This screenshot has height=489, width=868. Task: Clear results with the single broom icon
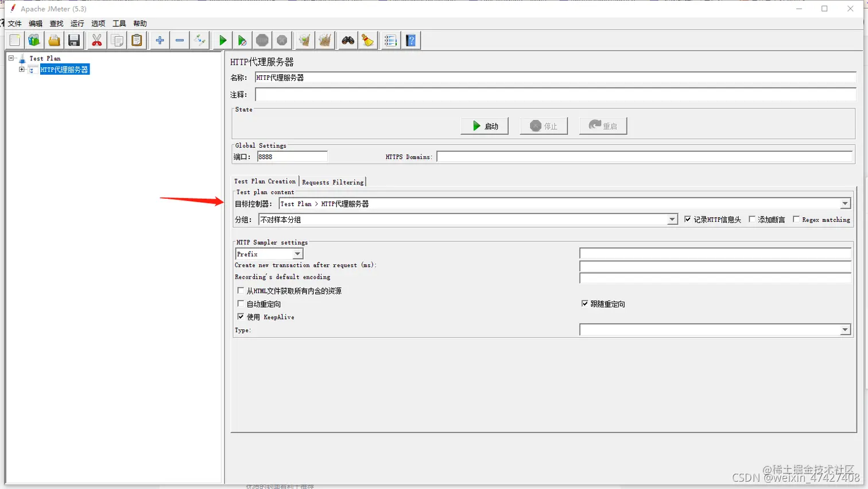pyautogui.click(x=305, y=40)
